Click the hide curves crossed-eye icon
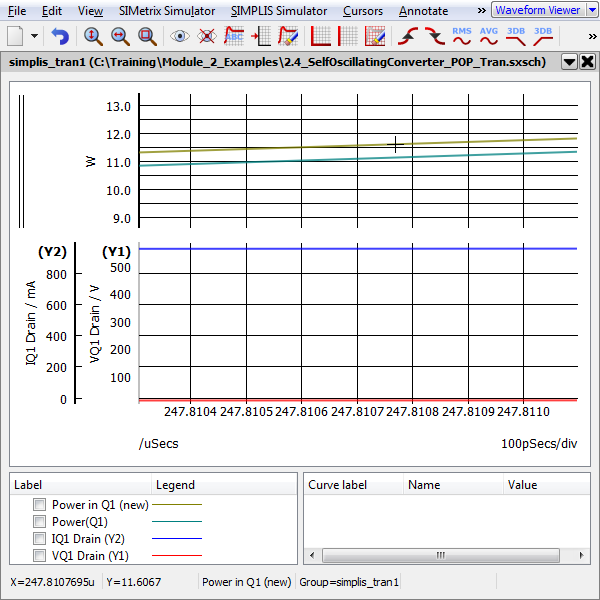The image size is (600, 600). pos(207,36)
